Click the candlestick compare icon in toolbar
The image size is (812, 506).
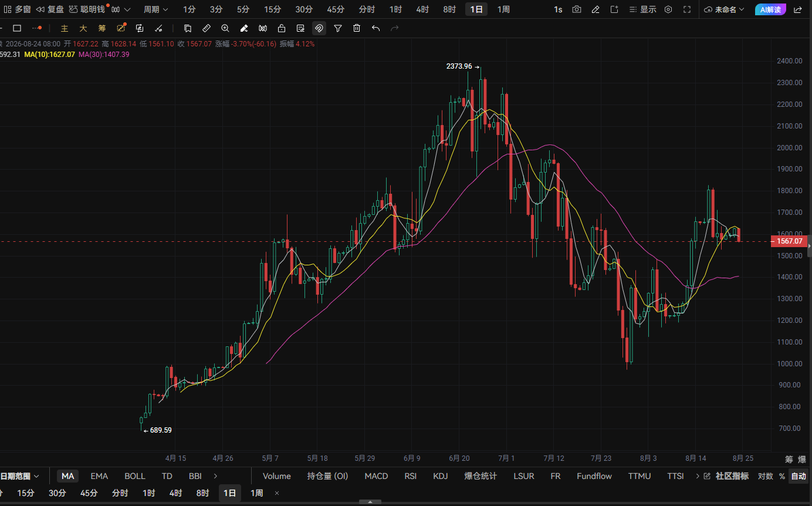pyautogui.click(x=263, y=28)
